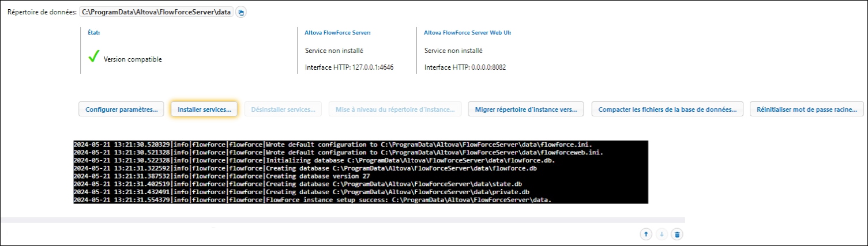Click the data directory path field
Screen dimensions: 868x246
pyautogui.click(x=156, y=12)
